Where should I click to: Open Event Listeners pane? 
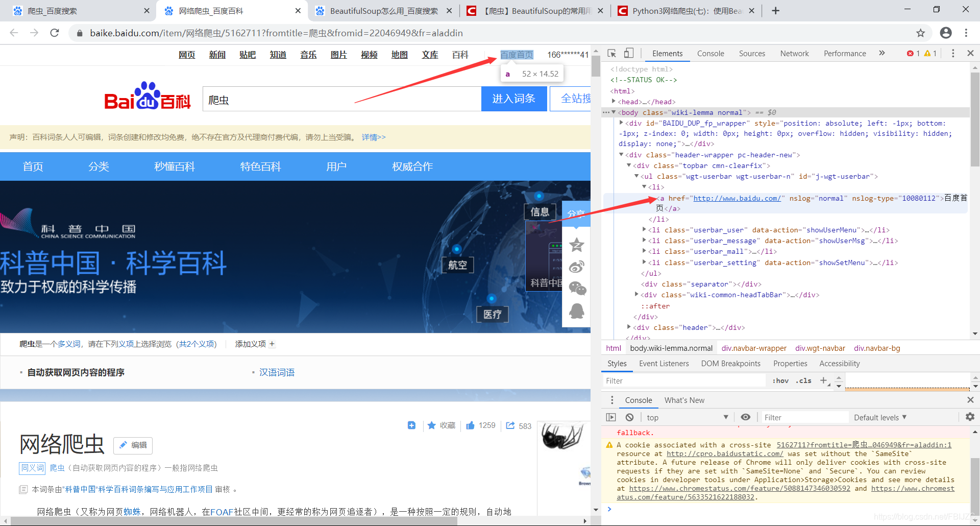pos(664,363)
